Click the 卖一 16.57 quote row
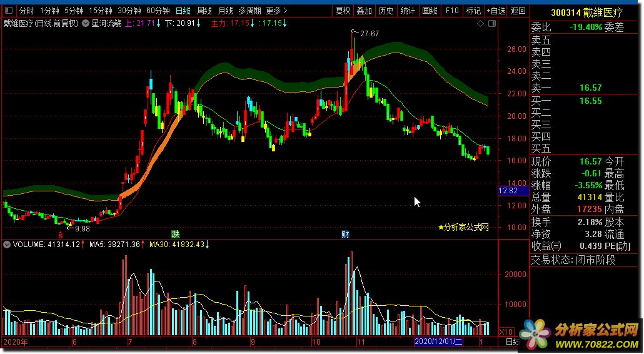Viewport: 644px width, 354px height. point(585,88)
